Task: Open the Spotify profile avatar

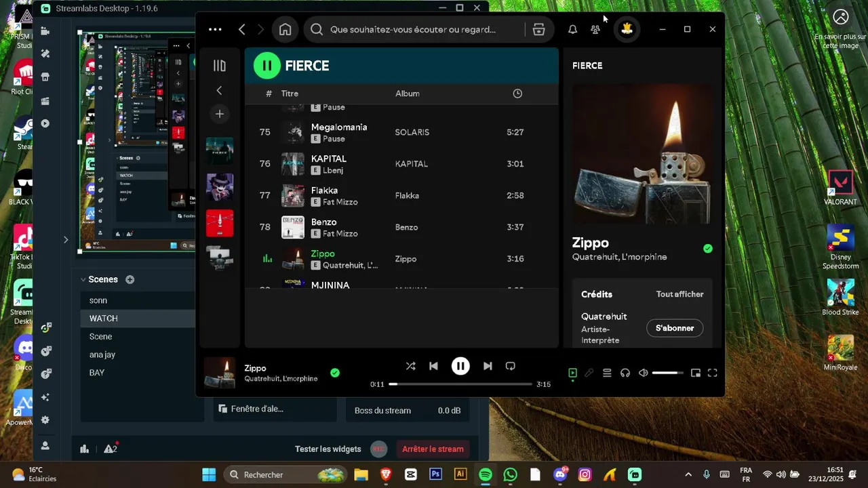Action: 627,29
